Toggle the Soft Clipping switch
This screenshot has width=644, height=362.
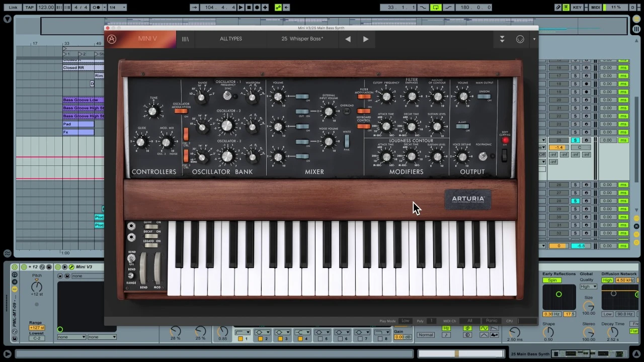[x=505, y=155]
